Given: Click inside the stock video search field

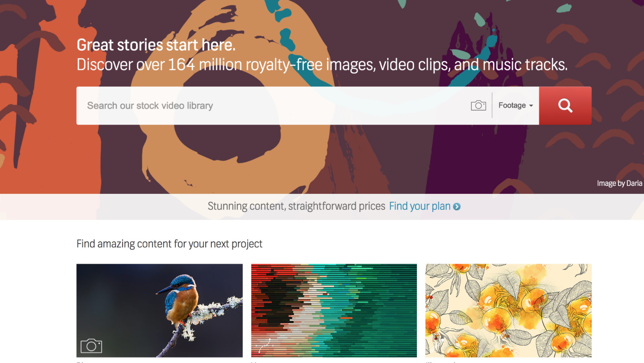Looking at the screenshot, I should click(x=235, y=105).
